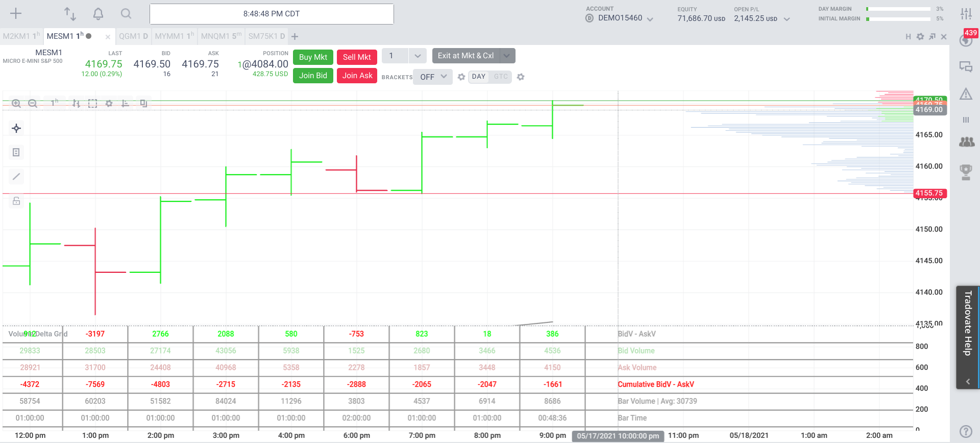980x443 pixels.
Task: Click Exit at Mkt & Cxl button
Action: [465, 56]
